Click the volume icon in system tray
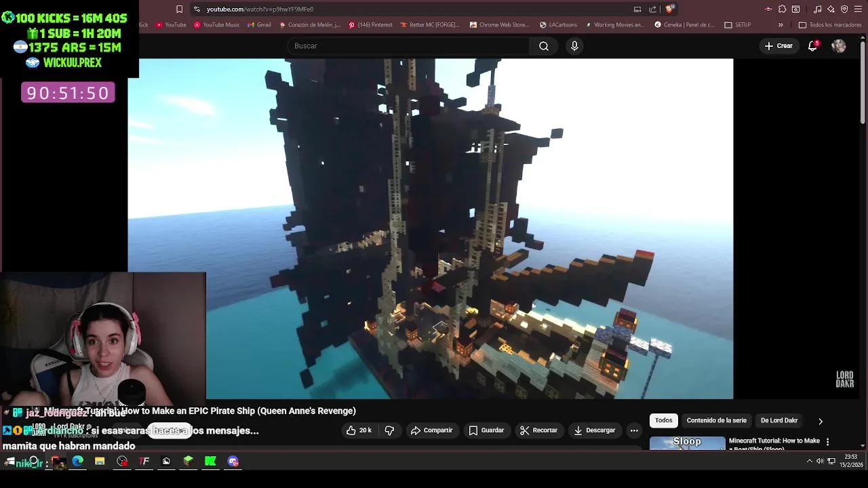Image resolution: width=868 pixels, height=488 pixels. click(820, 462)
